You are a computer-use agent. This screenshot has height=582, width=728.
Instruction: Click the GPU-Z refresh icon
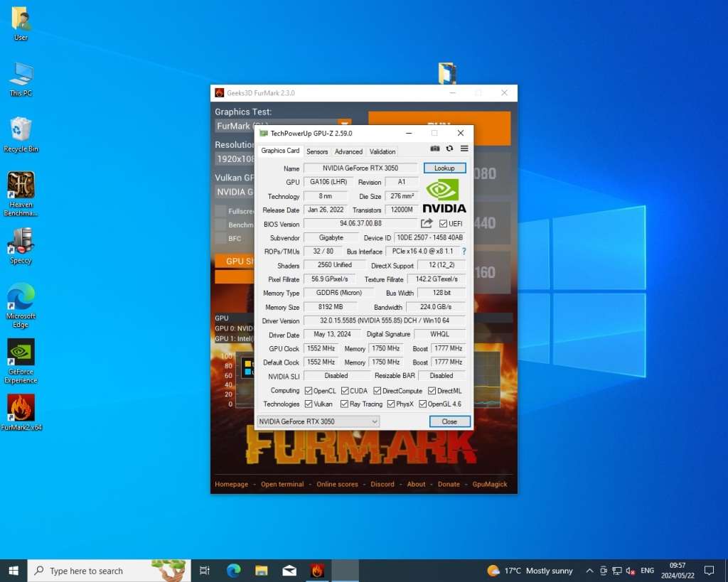tap(449, 149)
